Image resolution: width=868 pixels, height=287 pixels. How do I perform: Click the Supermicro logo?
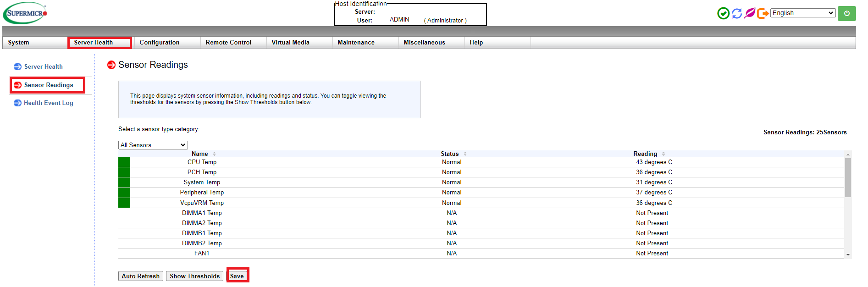coord(25,13)
